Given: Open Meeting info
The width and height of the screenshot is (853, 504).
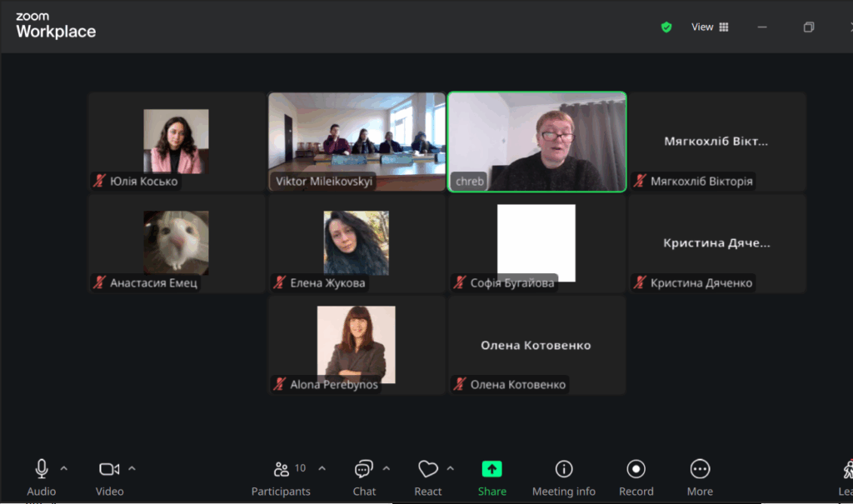Looking at the screenshot, I should (564, 469).
